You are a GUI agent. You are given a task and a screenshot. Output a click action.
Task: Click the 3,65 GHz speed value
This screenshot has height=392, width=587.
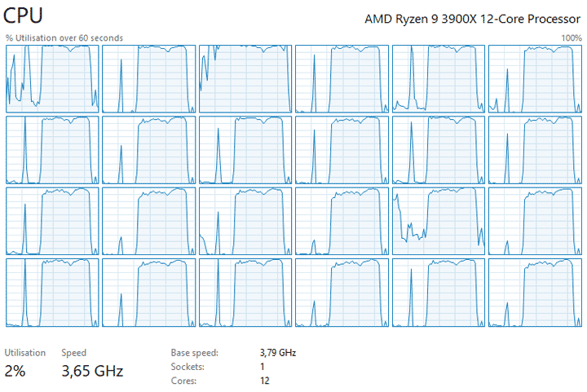click(92, 372)
